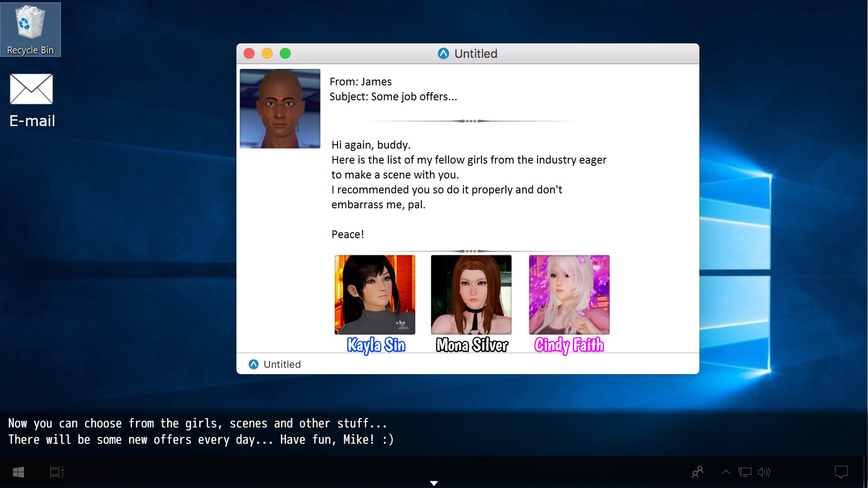Click the 'Have fun, Mike! :)' dialogue line
The image size is (868, 488).
(x=337, y=440)
